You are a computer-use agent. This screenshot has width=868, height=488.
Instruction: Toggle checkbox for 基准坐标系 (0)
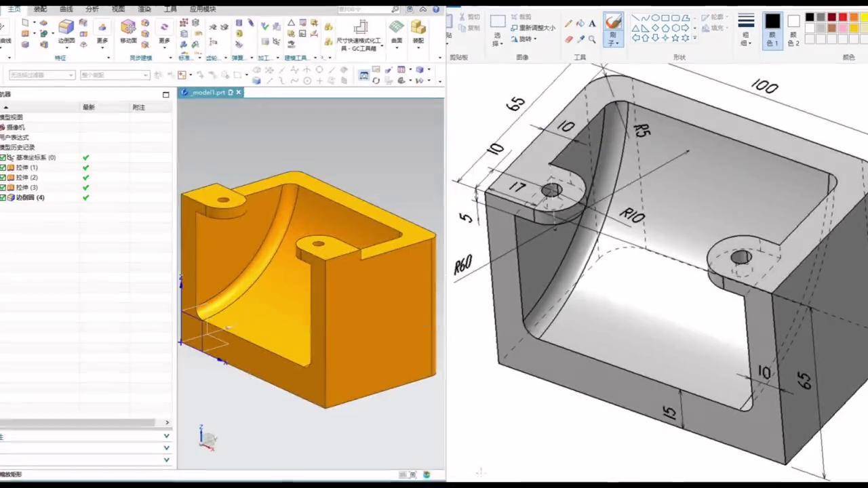[3, 157]
